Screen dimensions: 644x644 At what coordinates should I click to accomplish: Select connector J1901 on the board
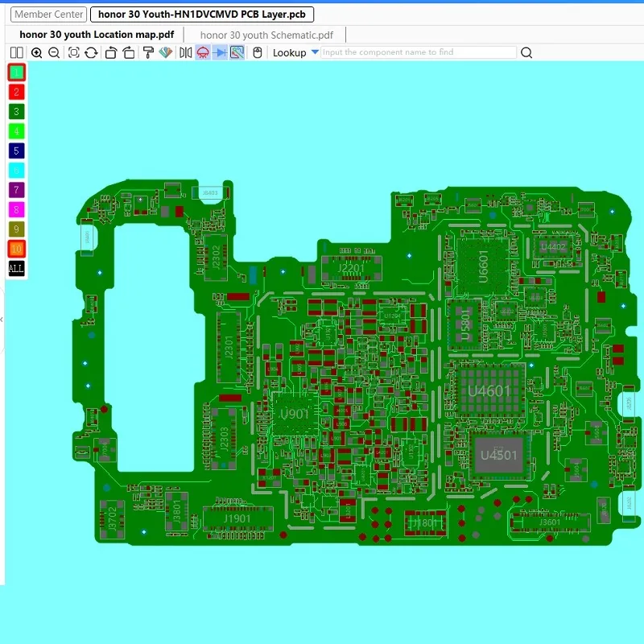pyautogui.click(x=237, y=518)
